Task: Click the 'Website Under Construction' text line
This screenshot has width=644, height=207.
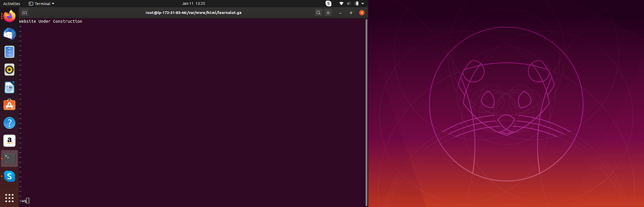Action: click(51, 21)
